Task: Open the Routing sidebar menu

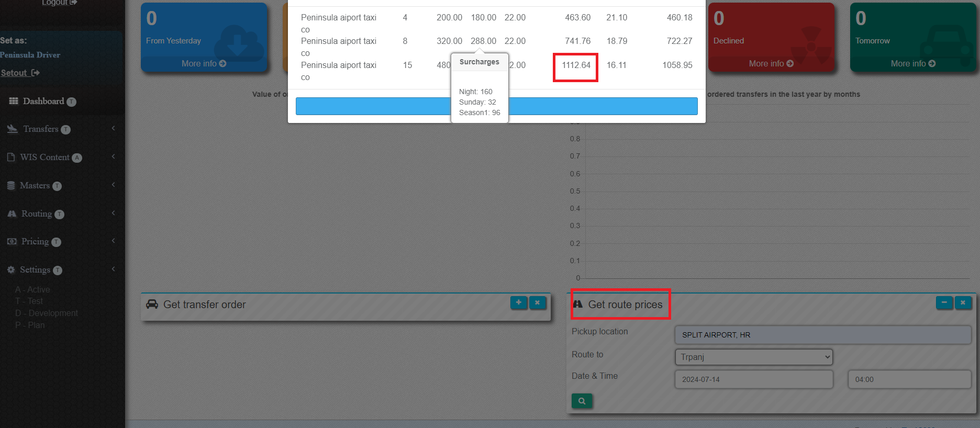Action: pyautogui.click(x=37, y=214)
